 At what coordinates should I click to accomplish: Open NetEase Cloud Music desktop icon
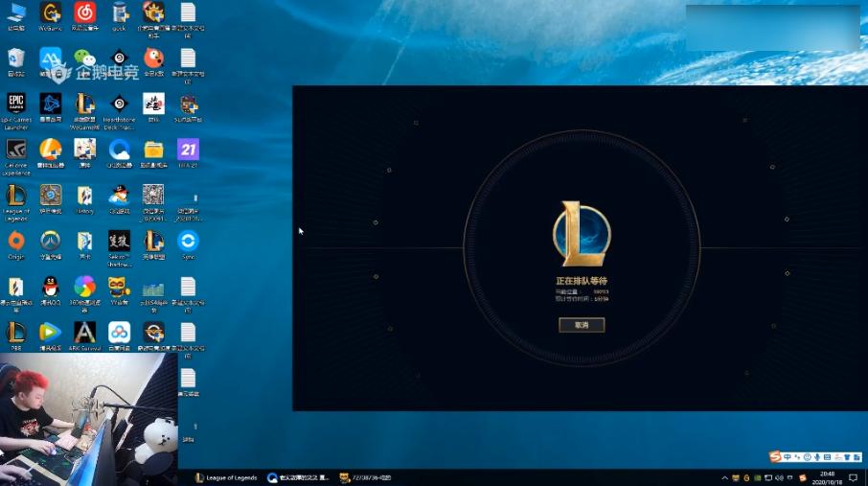pos(84,16)
